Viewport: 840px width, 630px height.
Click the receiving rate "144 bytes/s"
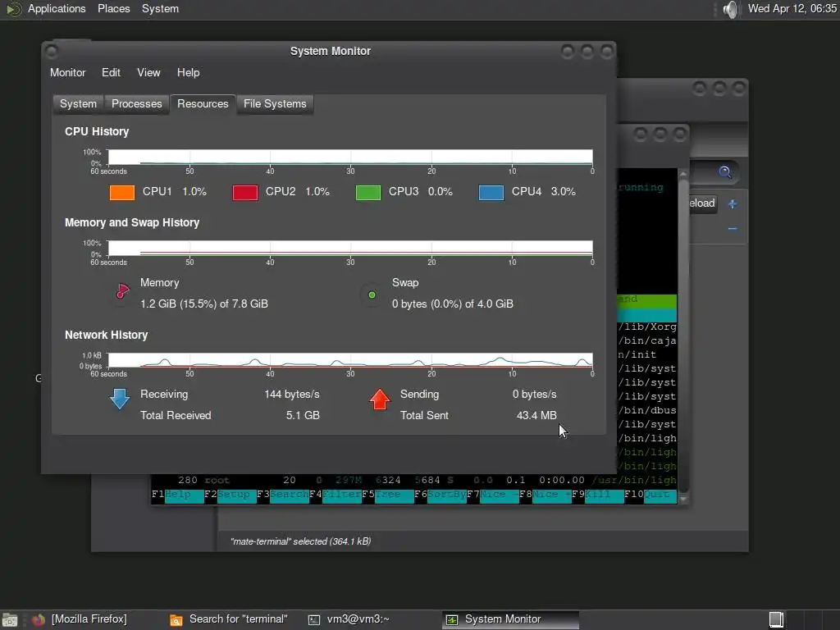pyautogui.click(x=292, y=395)
